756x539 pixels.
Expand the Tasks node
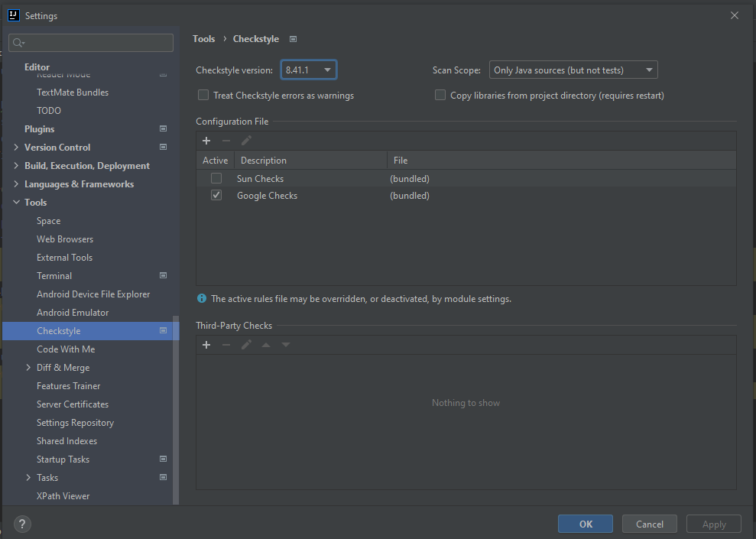pos(28,477)
